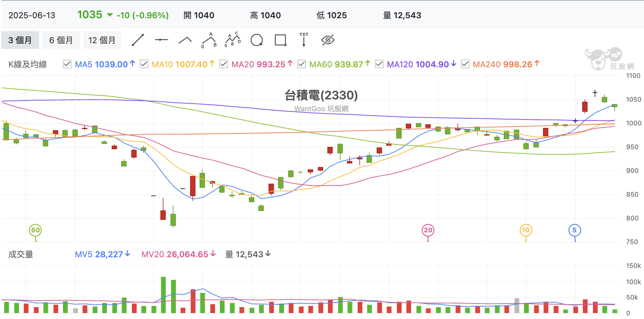The image size is (644, 319).
Task: Click the tallest green volume bar
Action: [164, 295]
